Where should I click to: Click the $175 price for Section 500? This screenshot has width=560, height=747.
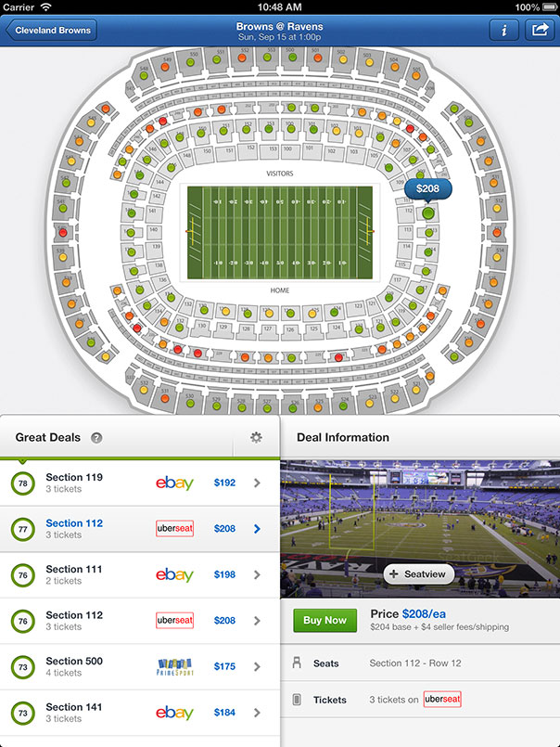click(x=225, y=666)
